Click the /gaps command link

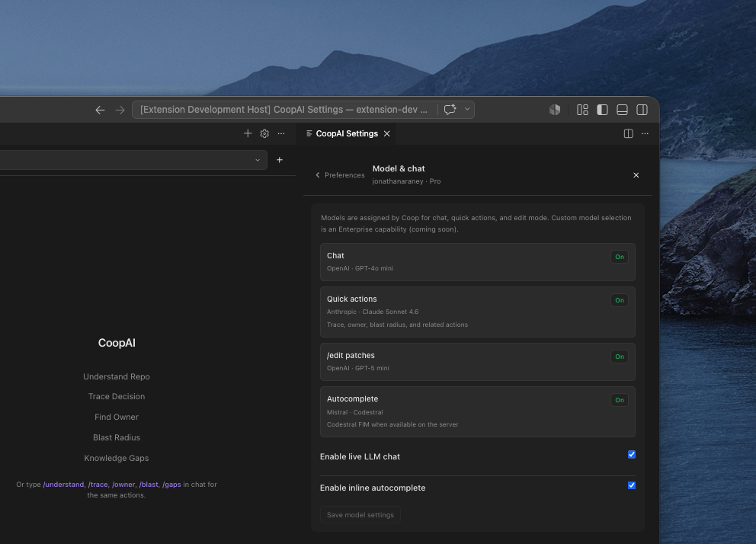171,485
